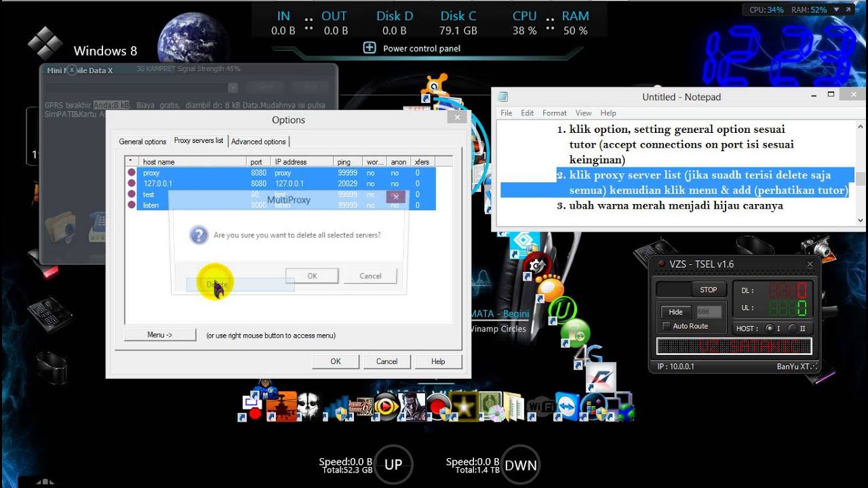Select the listen row in proxy list
Image resolution: width=868 pixels, height=488 pixels.
pos(280,205)
